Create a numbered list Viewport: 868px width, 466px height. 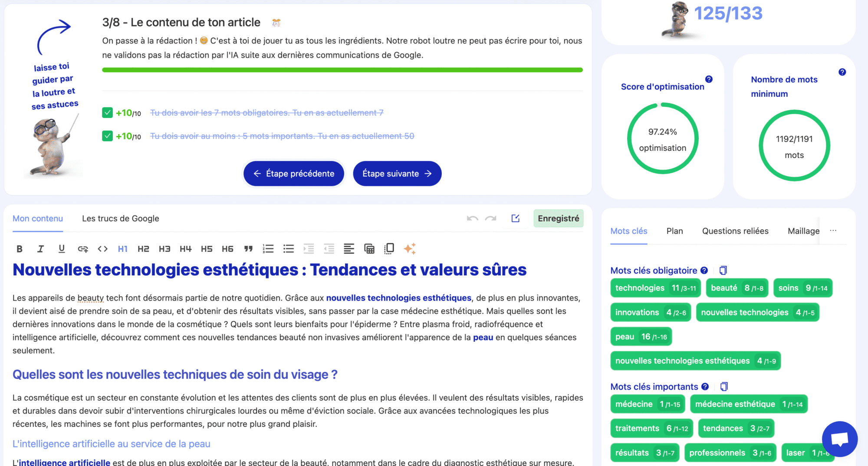268,249
